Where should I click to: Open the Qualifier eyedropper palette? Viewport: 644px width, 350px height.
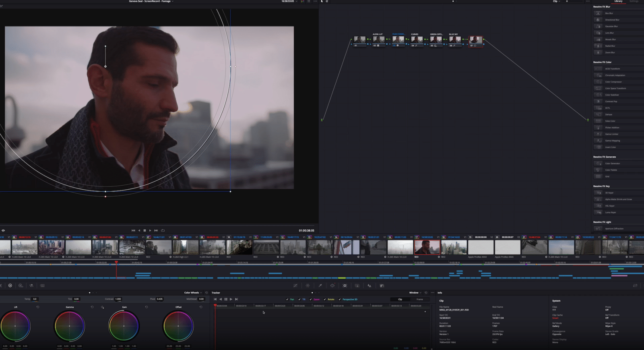click(320, 286)
